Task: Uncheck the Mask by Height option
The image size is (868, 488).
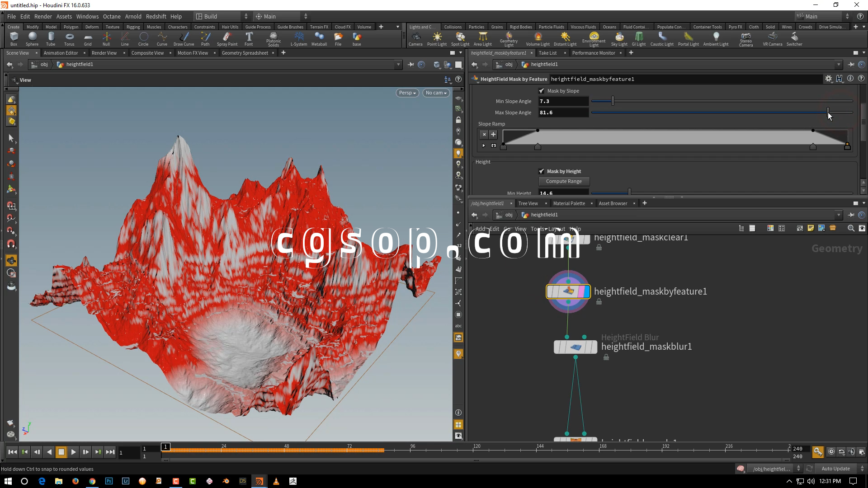Action: coord(542,171)
